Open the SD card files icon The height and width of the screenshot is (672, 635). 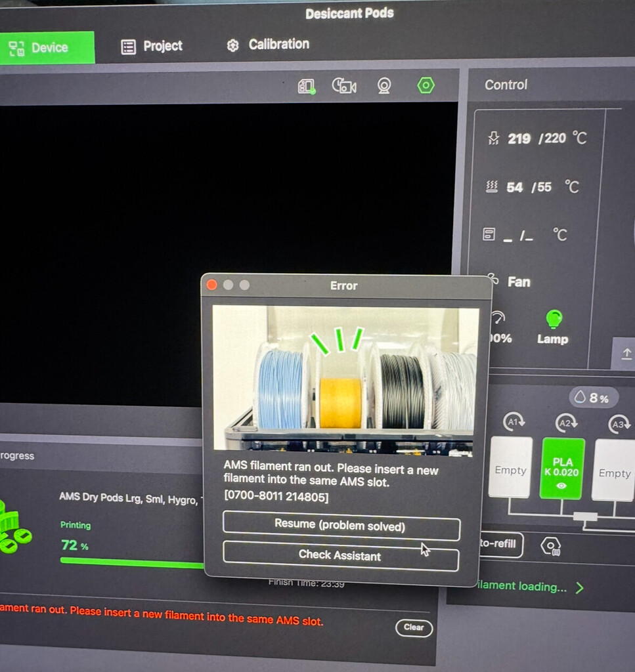click(306, 85)
